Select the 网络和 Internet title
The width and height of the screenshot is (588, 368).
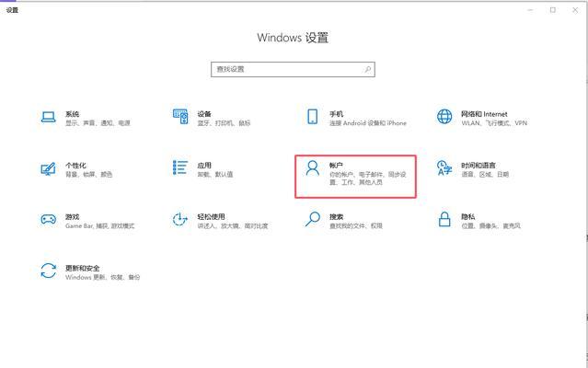[484, 114]
